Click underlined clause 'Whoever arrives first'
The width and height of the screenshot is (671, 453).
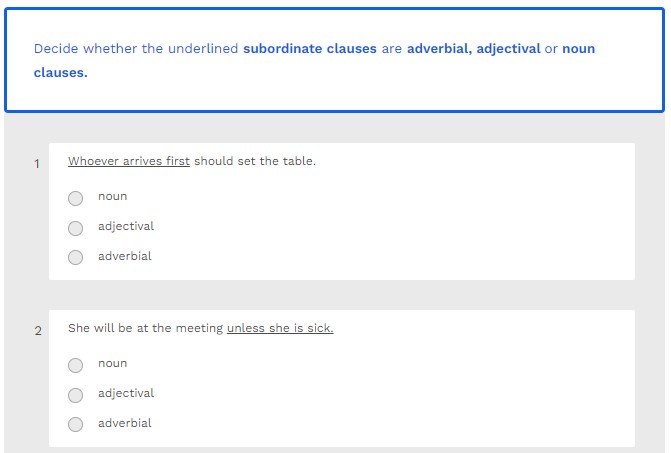[x=129, y=161]
